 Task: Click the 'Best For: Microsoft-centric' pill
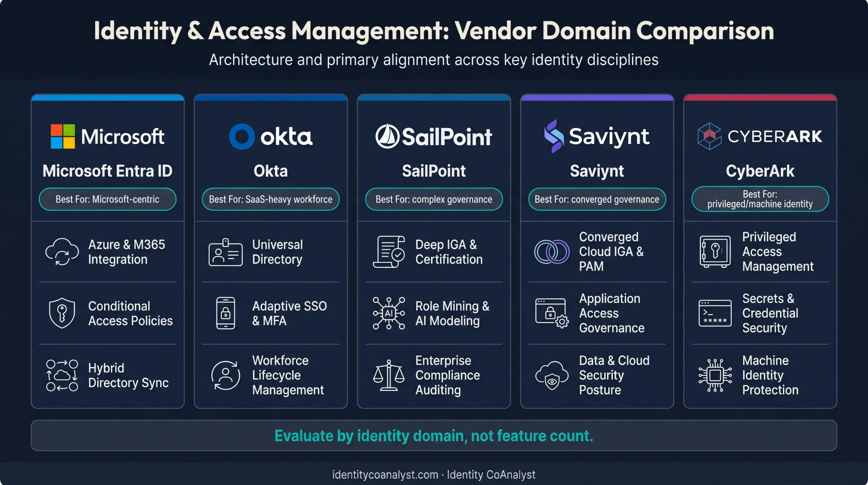pyautogui.click(x=108, y=199)
